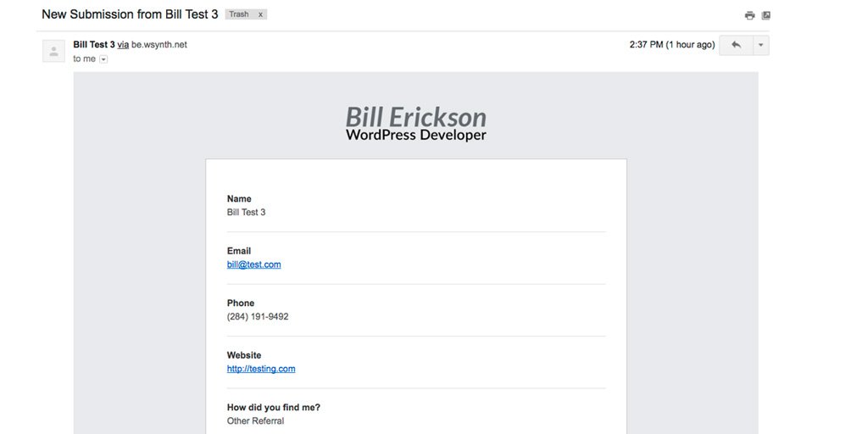
Task: Click the "Phone" field label
Action: pyautogui.click(x=241, y=303)
